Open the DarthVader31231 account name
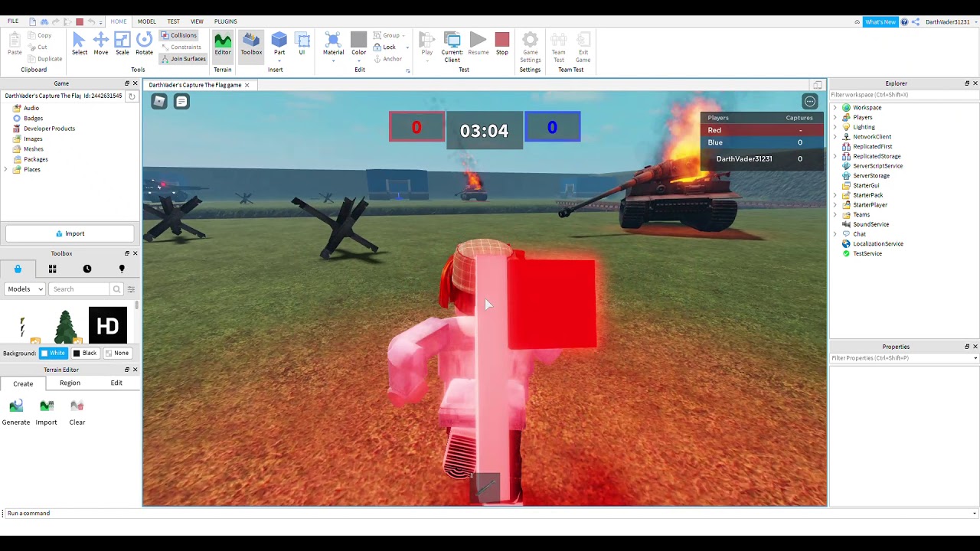 tap(947, 22)
